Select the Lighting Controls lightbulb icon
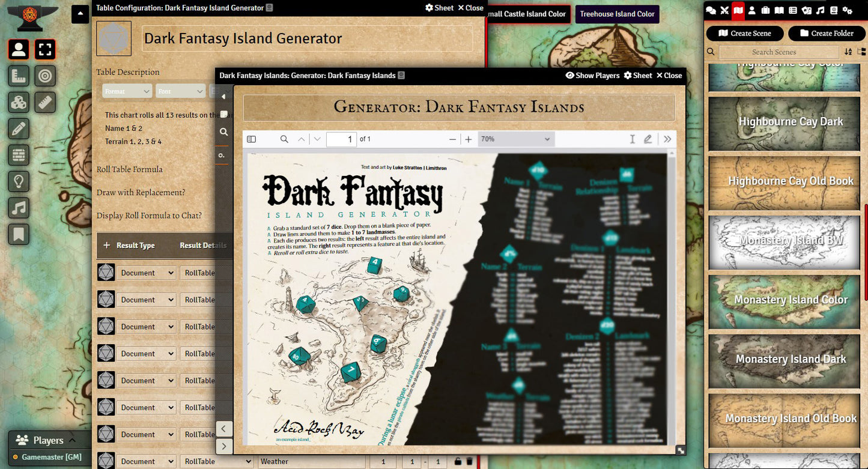The image size is (868, 469). point(19,181)
